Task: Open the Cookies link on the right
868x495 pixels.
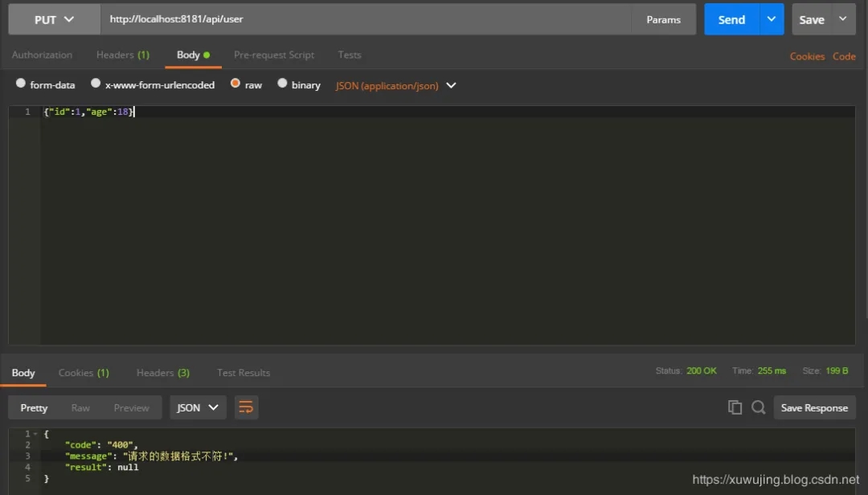Action: tap(807, 56)
